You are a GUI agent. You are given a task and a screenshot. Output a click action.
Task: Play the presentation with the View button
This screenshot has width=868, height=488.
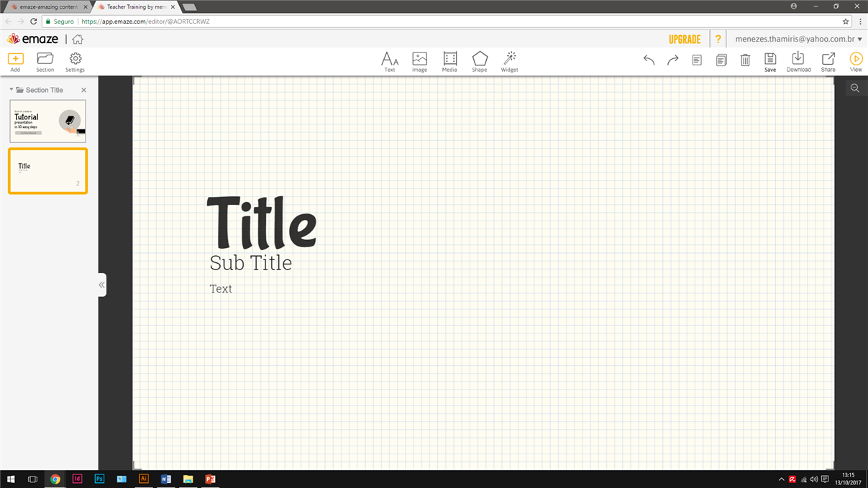(x=856, y=62)
